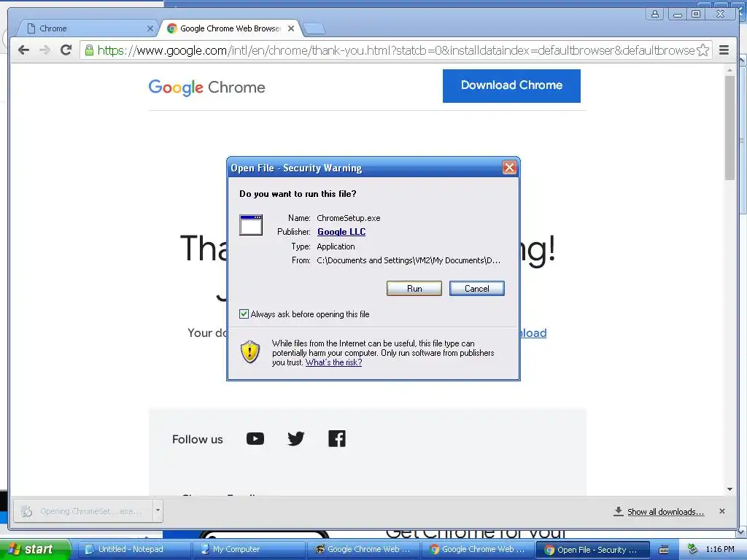Screen dimensions: 747x560
Task: Go back with the browser back arrow
Action: [x=23, y=50]
